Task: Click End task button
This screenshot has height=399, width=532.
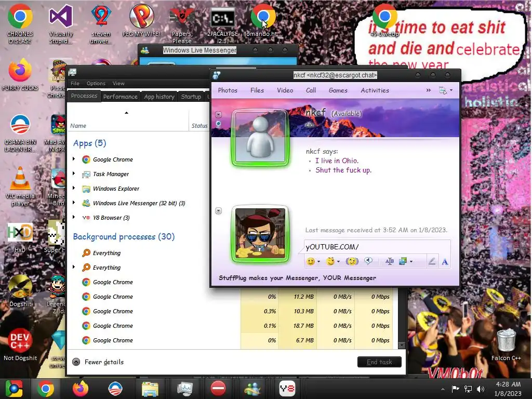Action: point(379,362)
